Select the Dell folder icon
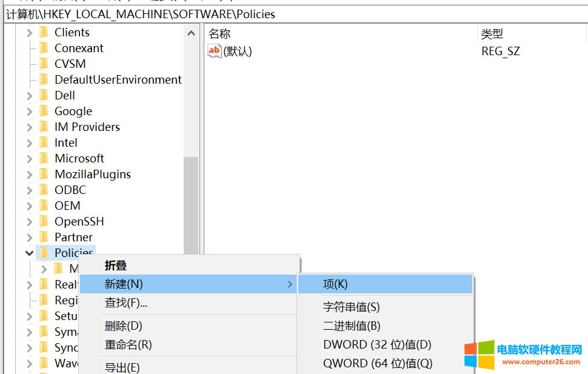This screenshot has height=374, width=588. coord(44,96)
